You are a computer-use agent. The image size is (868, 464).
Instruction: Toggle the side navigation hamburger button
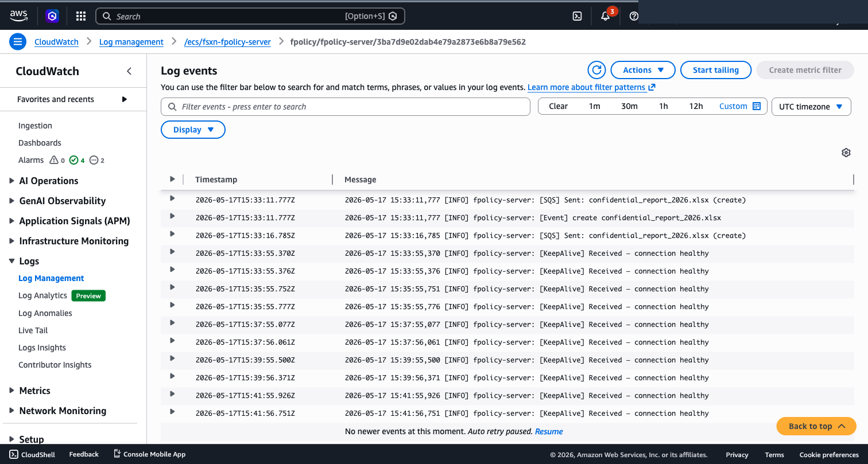point(18,41)
